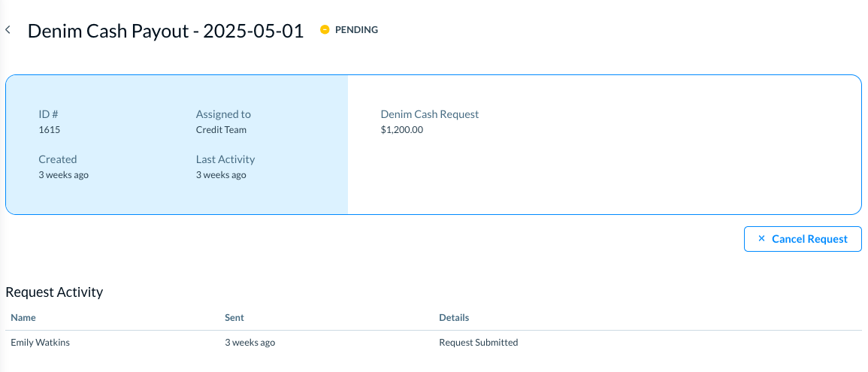Click the Created timestamp value
Viewport: 868px width, 372px height.
64,175
